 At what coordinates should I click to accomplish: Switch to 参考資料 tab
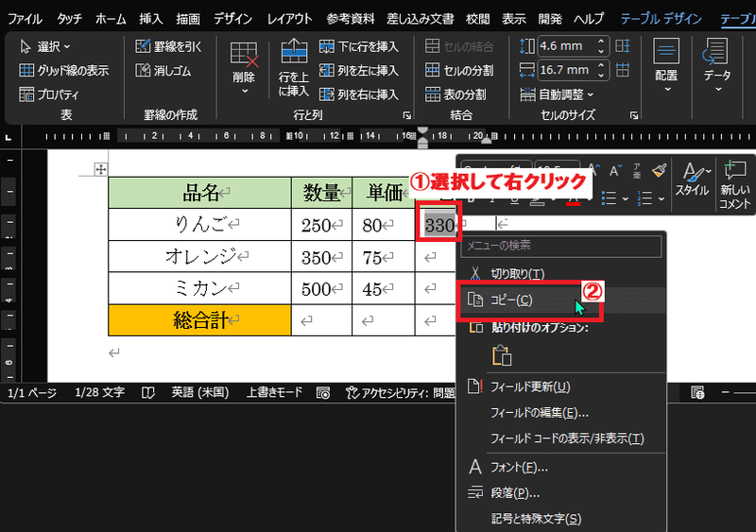coord(350,19)
